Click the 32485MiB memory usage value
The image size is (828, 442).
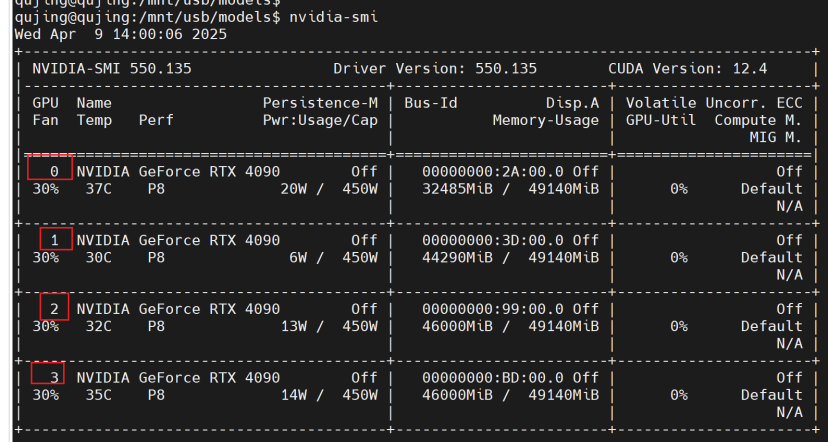tap(457, 189)
